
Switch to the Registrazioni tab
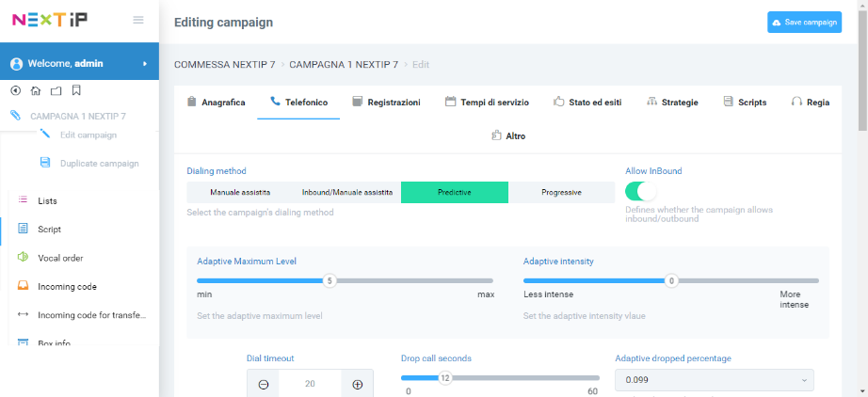coord(386,102)
